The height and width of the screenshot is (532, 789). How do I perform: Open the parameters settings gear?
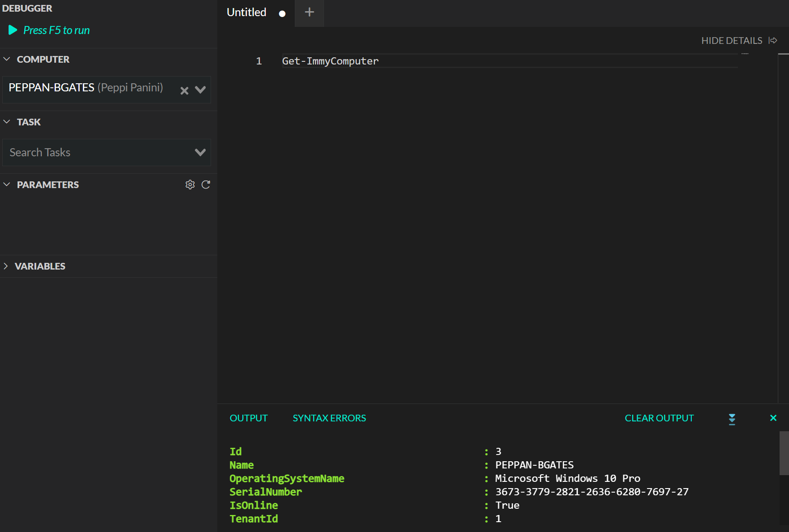(190, 184)
